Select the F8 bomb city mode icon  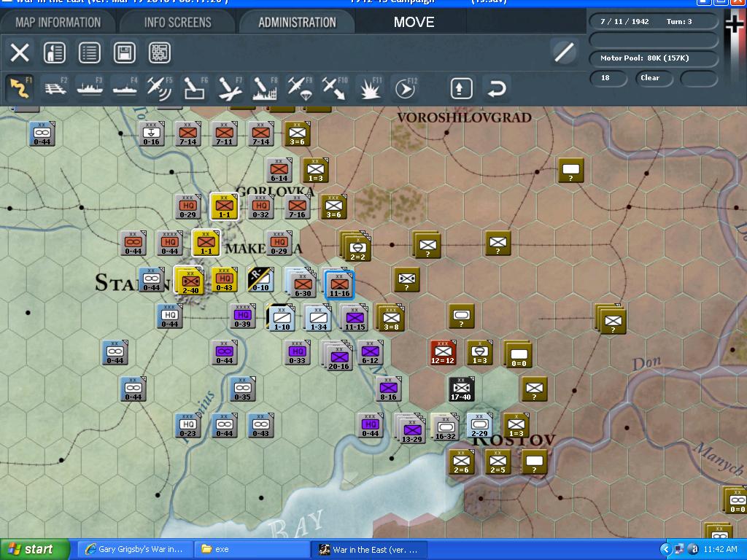pos(265,88)
